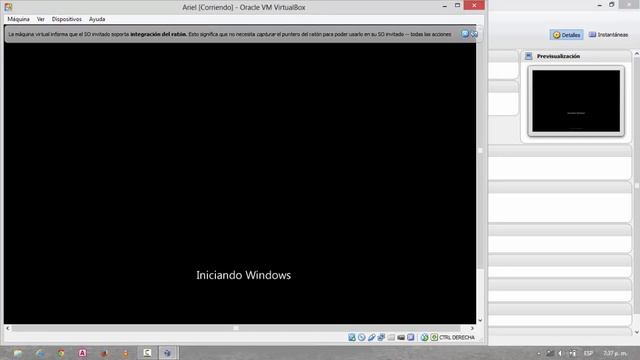Show hidden tray icons arrow
Image resolution: width=640 pixels, height=360 pixels.
539,353
